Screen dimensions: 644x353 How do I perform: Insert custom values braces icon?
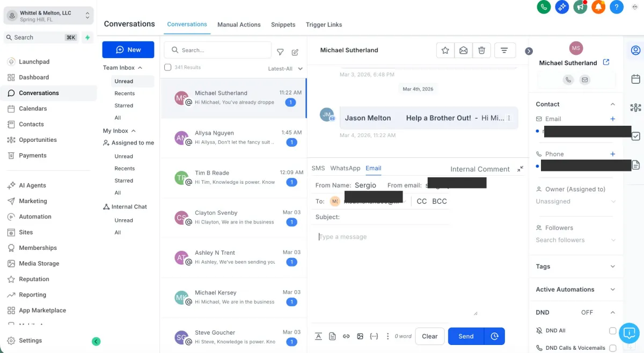374,336
